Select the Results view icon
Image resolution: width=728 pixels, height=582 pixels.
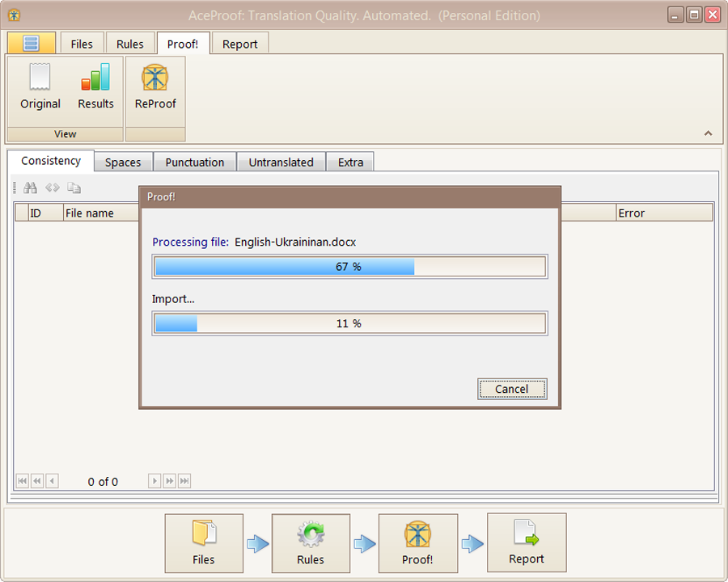pyautogui.click(x=95, y=86)
